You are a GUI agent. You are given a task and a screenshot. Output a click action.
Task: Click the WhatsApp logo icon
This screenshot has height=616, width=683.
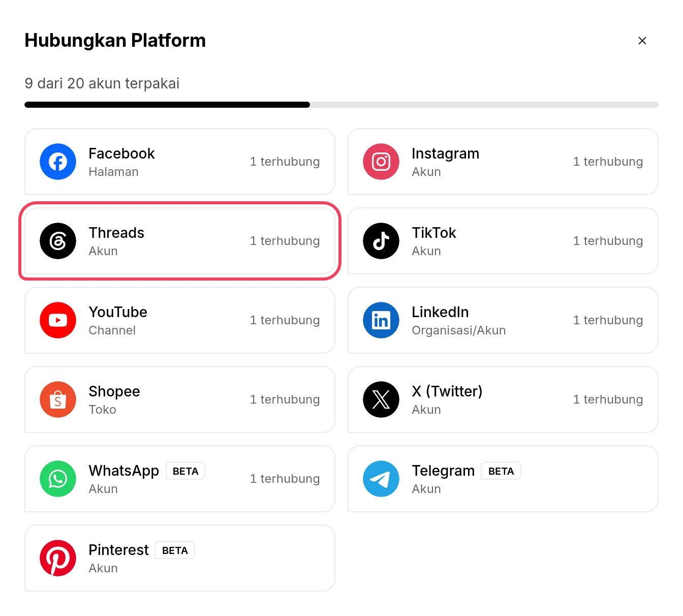point(58,479)
